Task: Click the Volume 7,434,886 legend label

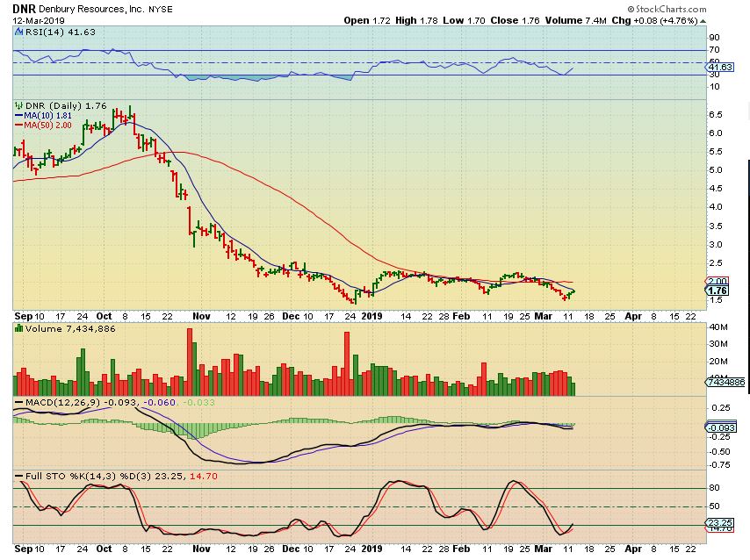Action: [x=70, y=328]
